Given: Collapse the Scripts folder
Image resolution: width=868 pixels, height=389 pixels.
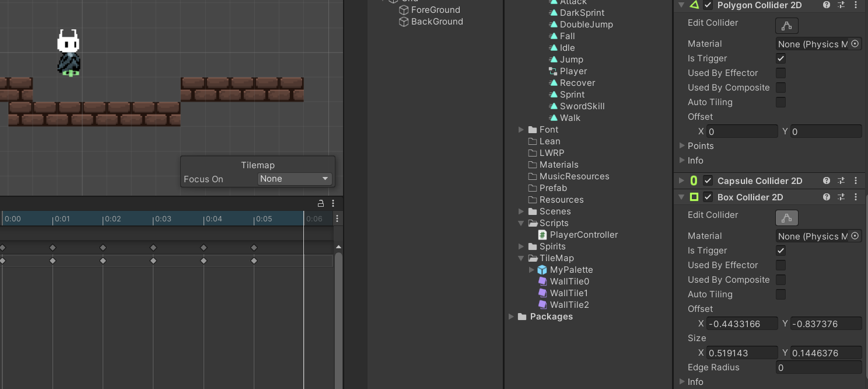Looking at the screenshot, I should [521, 223].
